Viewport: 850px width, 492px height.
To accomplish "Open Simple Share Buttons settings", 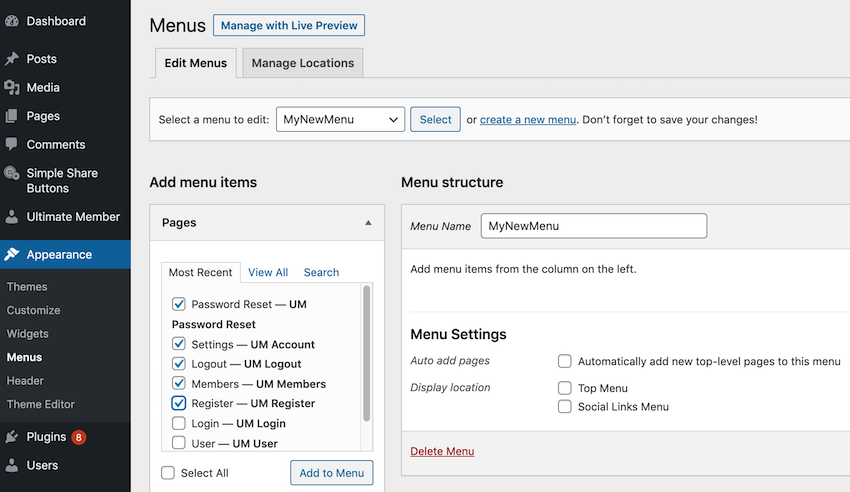I will click(x=65, y=180).
